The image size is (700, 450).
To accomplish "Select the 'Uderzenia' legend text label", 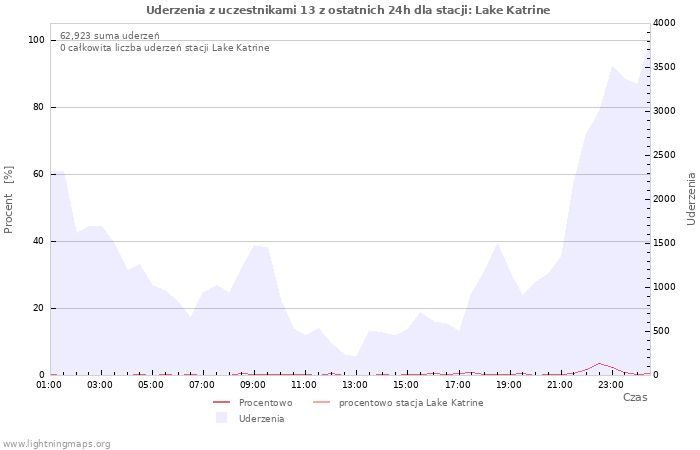I will pyautogui.click(x=261, y=419).
